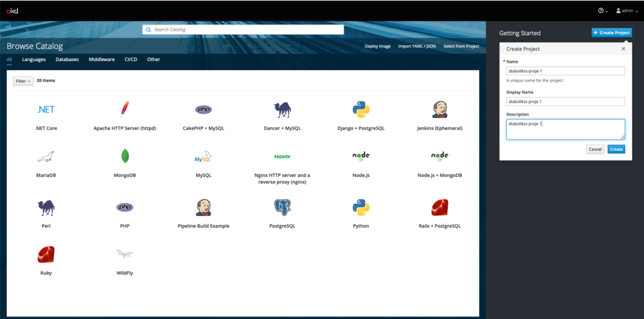Focus the Search Catalog field

[243, 30]
